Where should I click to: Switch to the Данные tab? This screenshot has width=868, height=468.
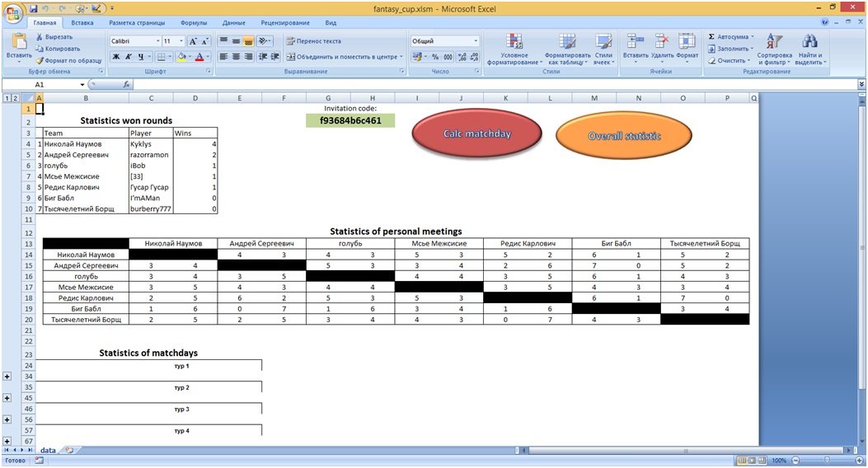coord(233,23)
